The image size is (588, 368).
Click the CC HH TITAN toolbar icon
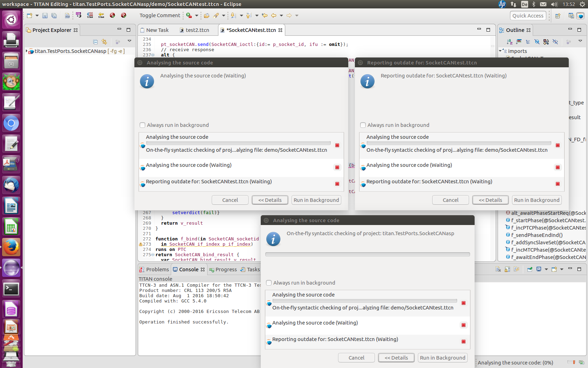coord(90,15)
